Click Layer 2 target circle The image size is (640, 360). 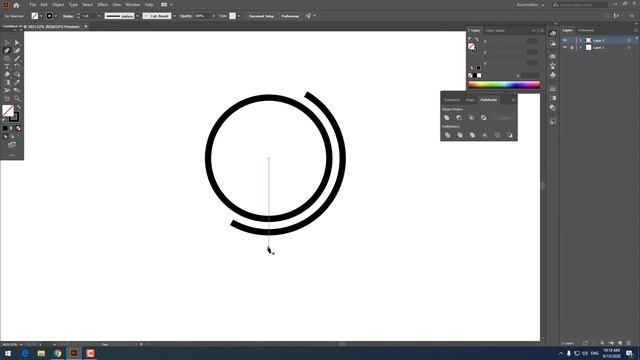(629, 40)
